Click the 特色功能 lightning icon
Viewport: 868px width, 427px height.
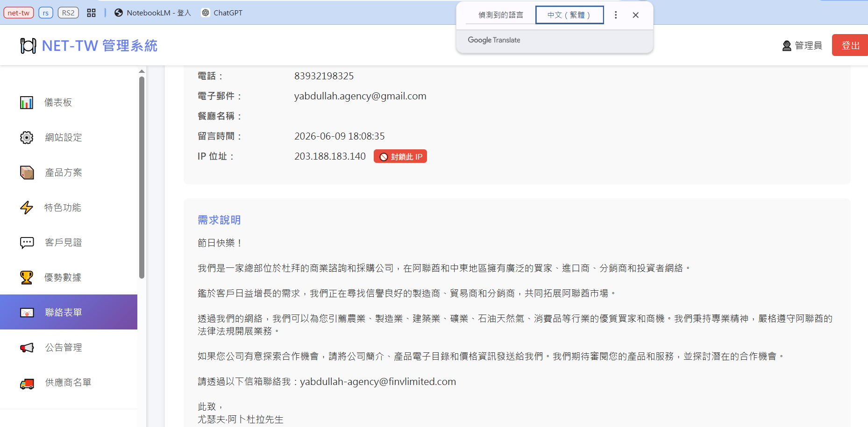[27, 207]
